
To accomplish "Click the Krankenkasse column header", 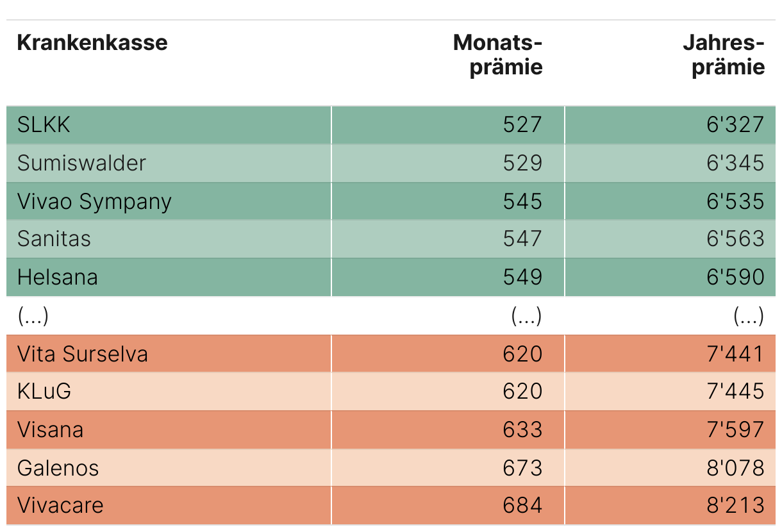I will pos(92,43).
